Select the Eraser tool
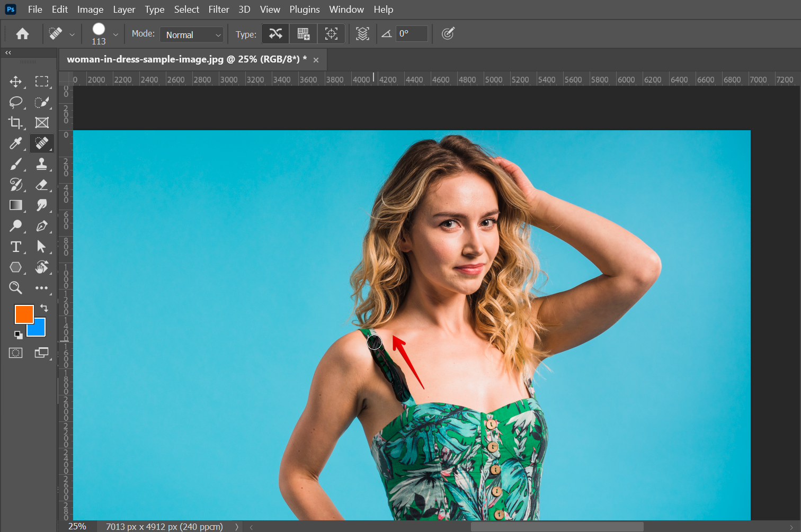The width and height of the screenshot is (801, 532). (x=41, y=185)
